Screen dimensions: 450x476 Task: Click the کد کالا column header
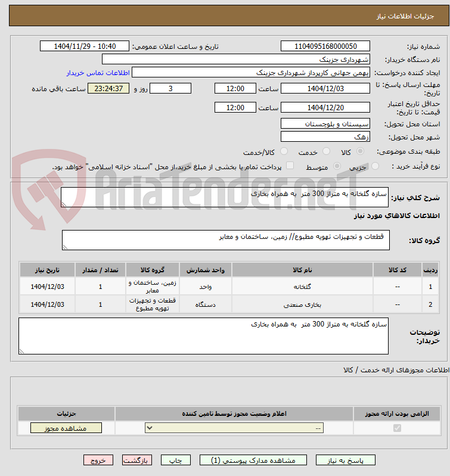click(x=398, y=270)
